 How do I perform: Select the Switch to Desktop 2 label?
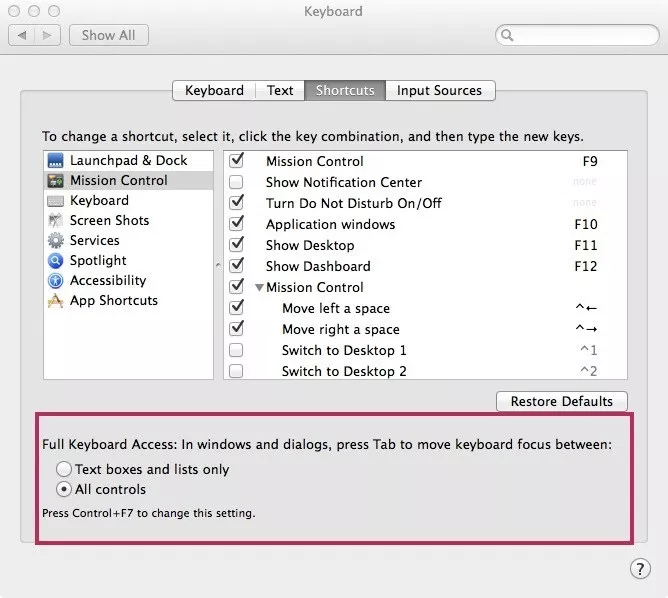point(344,371)
